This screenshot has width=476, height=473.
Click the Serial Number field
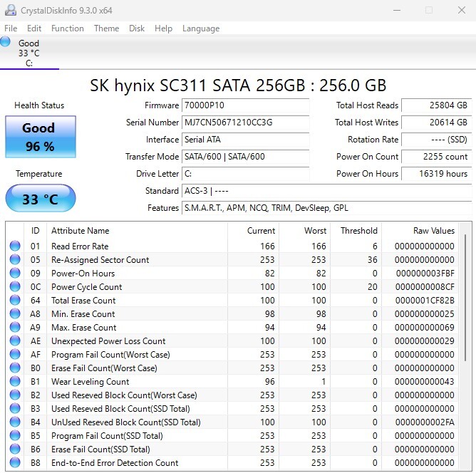[246, 123]
